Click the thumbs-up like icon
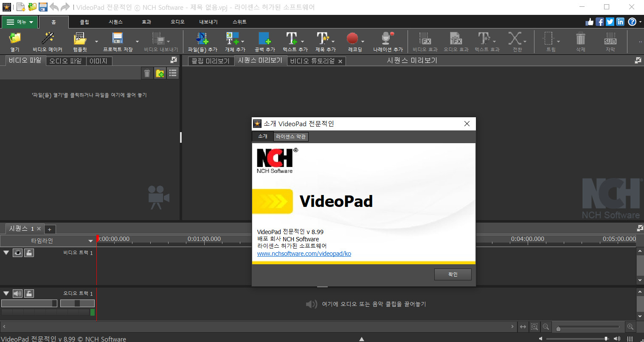The height and width of the screenshot is (342, 644). (x=590, y=22)
